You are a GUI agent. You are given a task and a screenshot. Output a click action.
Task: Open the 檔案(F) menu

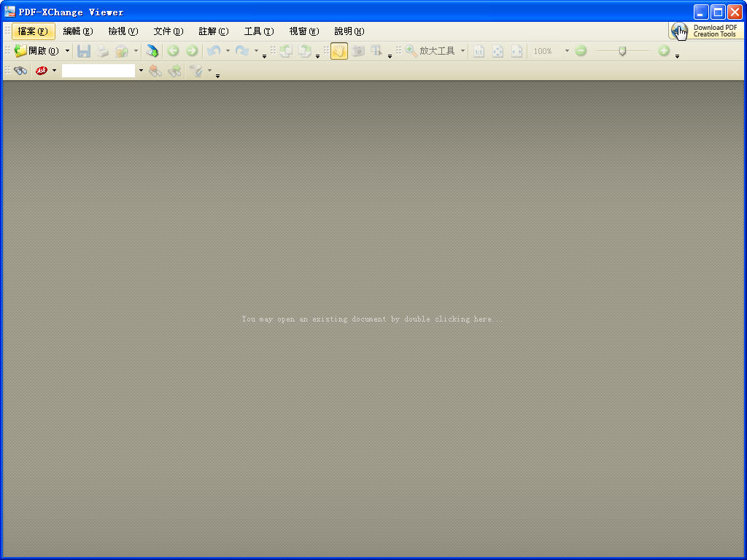pos(34,31)
